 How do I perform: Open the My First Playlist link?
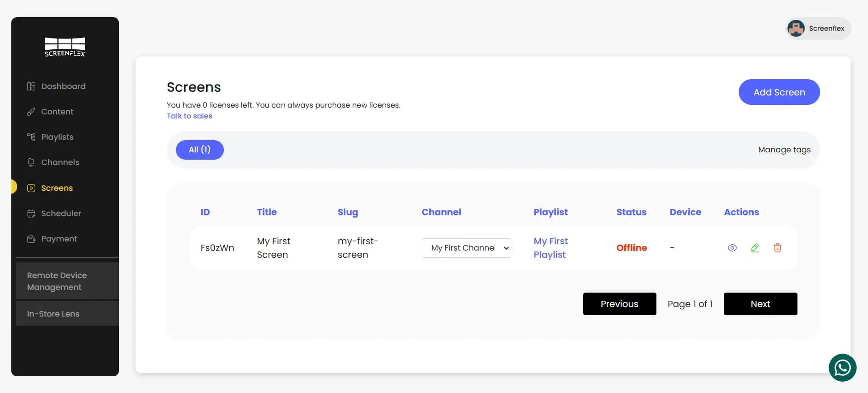tap(550, 248)
